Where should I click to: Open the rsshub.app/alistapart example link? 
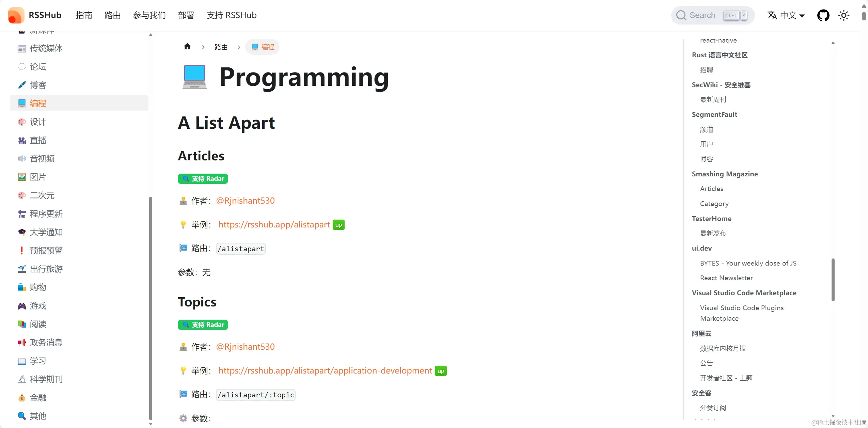tap(274, 225)
